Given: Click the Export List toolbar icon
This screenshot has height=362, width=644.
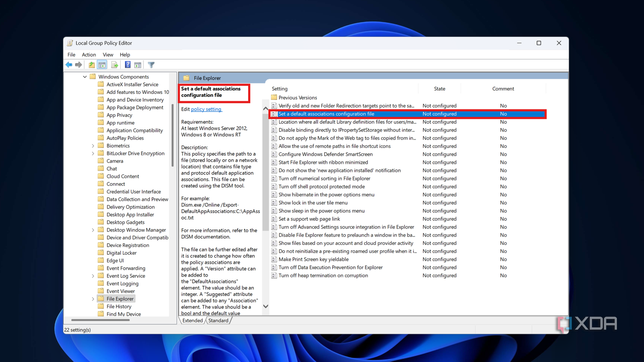Looking at the screenshot, I should [x=114, y=65].
